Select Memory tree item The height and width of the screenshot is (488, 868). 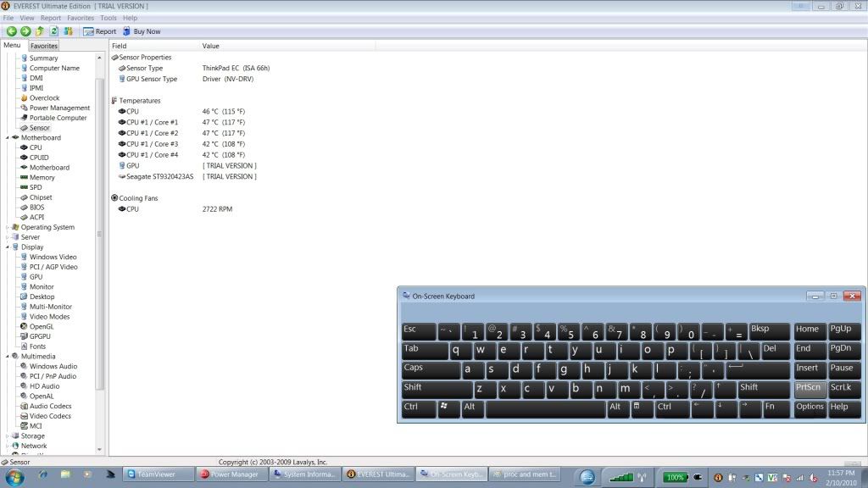42,178
